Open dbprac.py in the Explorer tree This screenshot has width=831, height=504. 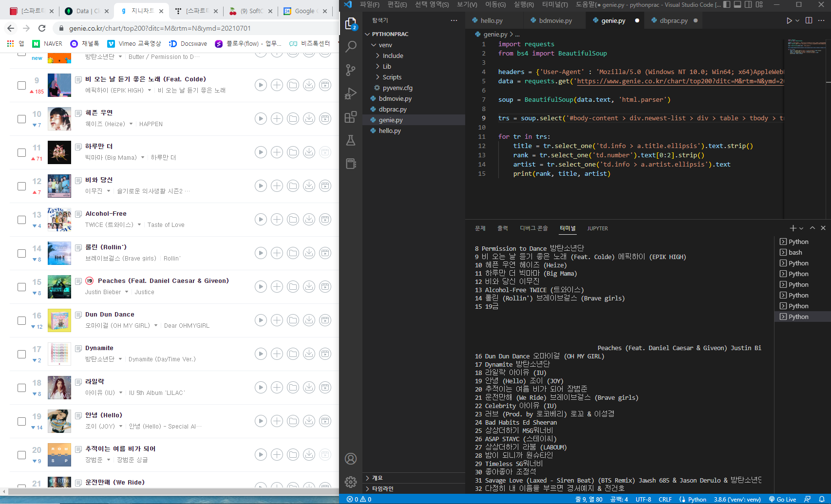pos(393,109)
